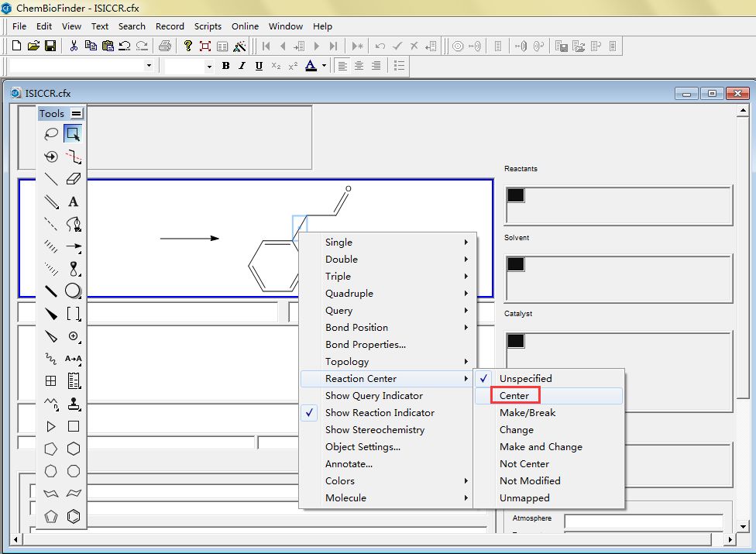Toggle Show Stereochemistry
756x554 pixels.
coord(386,429)
